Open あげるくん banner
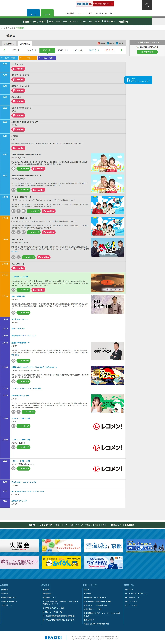Viewport: 165px width, 644px height. pyautogui.click(x=61, y=562)
